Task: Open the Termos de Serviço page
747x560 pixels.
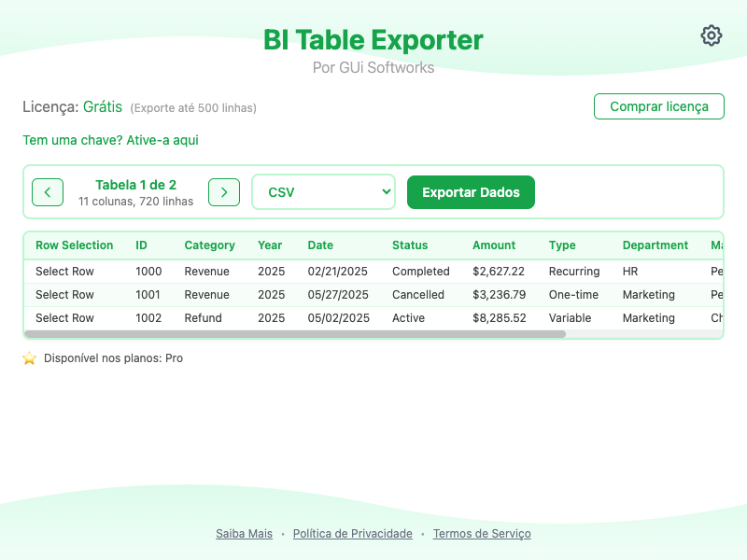Action: coord(482,533)
